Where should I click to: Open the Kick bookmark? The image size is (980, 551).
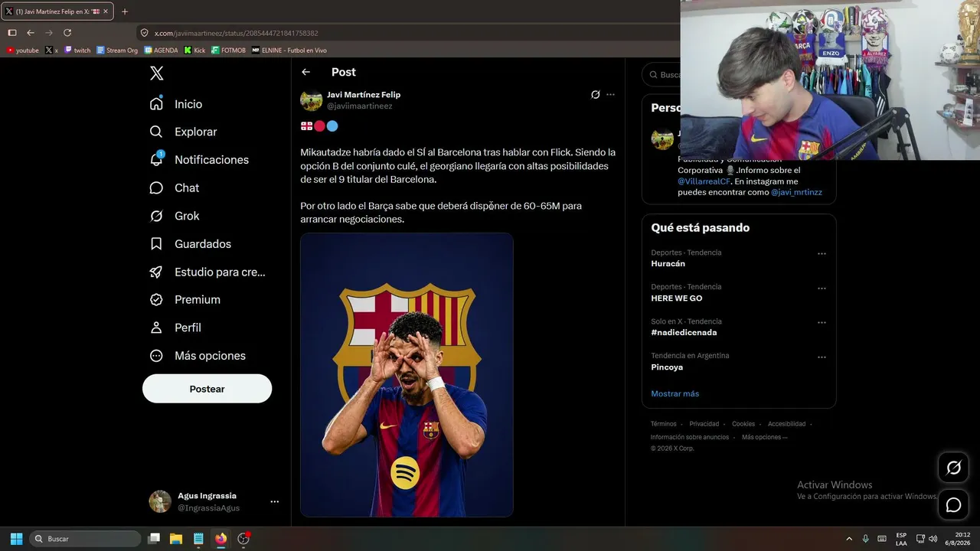194,51
